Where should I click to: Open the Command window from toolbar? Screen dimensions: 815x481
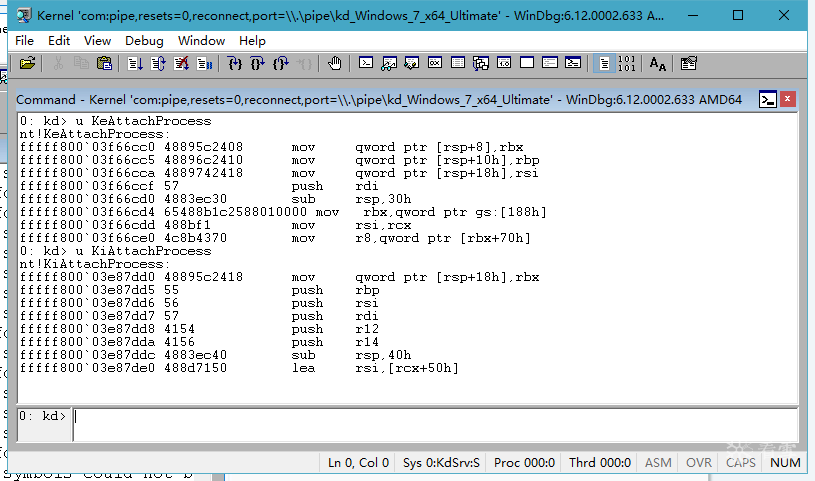click(x=366, y=63)
